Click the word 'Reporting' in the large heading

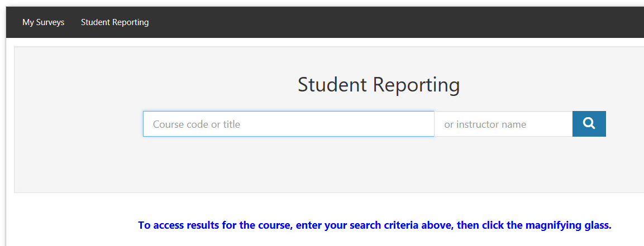(x=416, y=85)
